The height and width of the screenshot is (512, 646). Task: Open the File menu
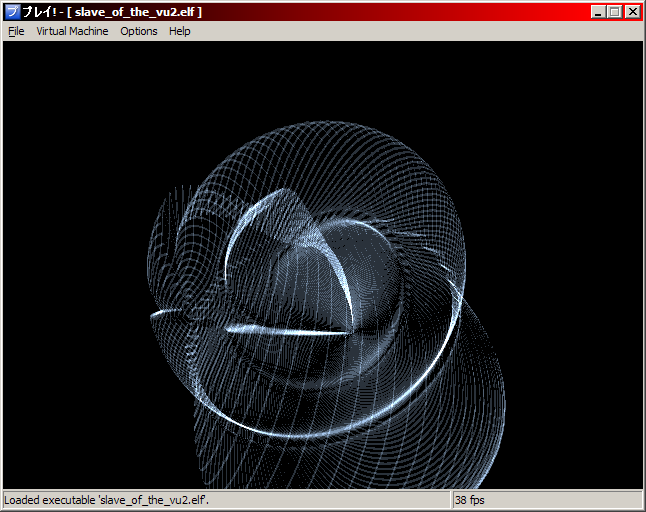16,31
